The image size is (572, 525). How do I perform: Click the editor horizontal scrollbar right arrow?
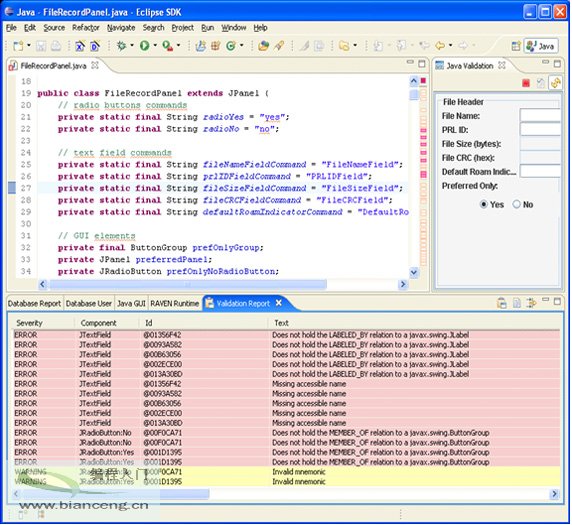(x=403, y=284)
